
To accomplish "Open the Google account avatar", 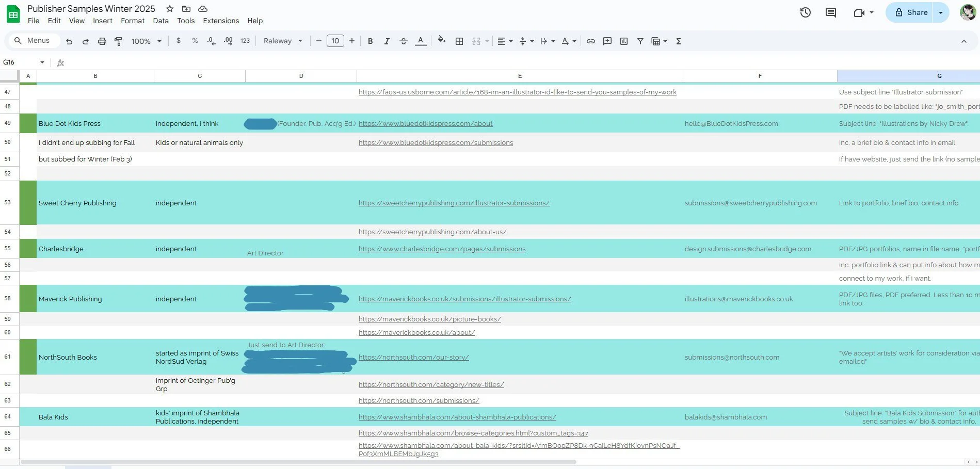I will [x=968, y=12].
